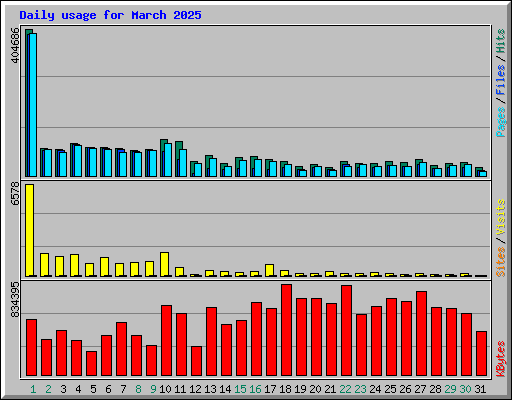Viewport: 512px width, 400px height.
Task: Click the cyan pages bar for day 27
Action: (x=423, y=169)
